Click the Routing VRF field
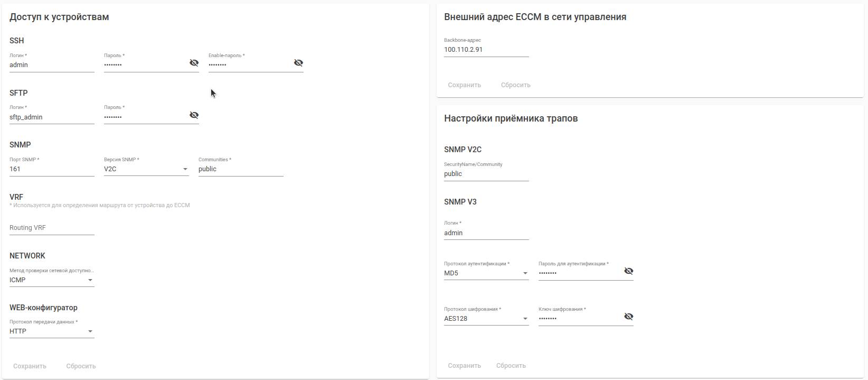The width and height of the screenshot is (868, 380). (x=52, y=228)
